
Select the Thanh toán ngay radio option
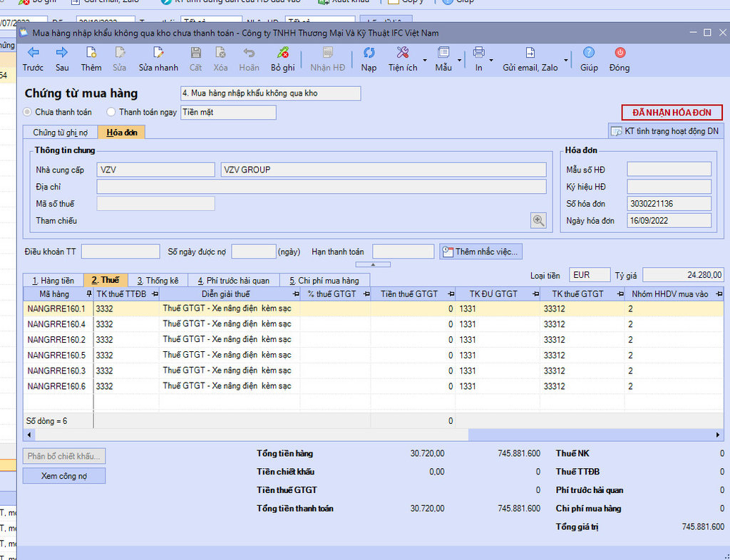click(x=110, y=112)
